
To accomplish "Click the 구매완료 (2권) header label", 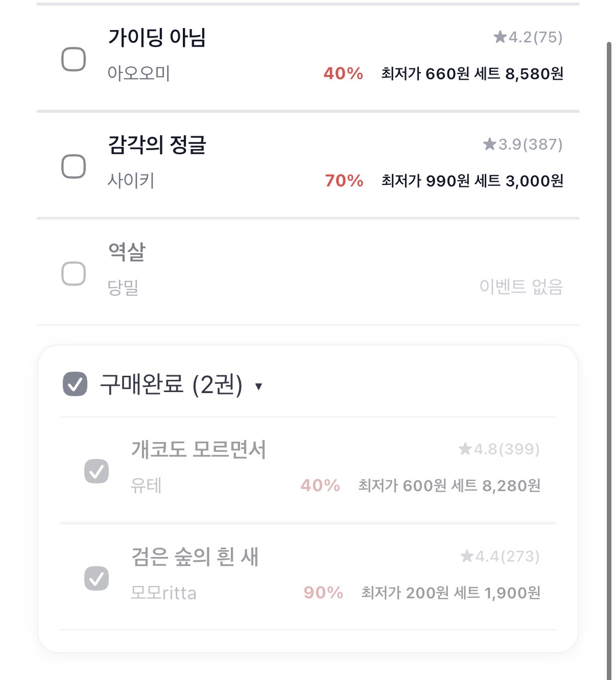I will 171,384.
